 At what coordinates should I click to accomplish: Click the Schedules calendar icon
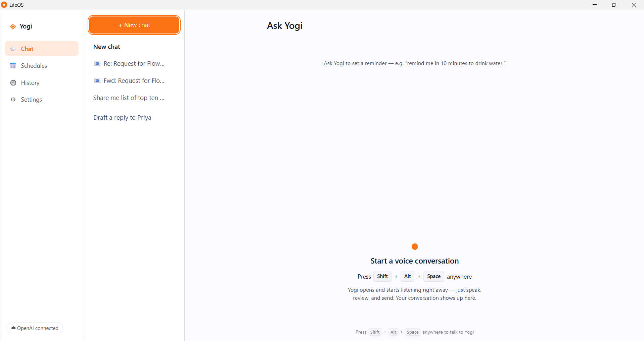(13, 66)
